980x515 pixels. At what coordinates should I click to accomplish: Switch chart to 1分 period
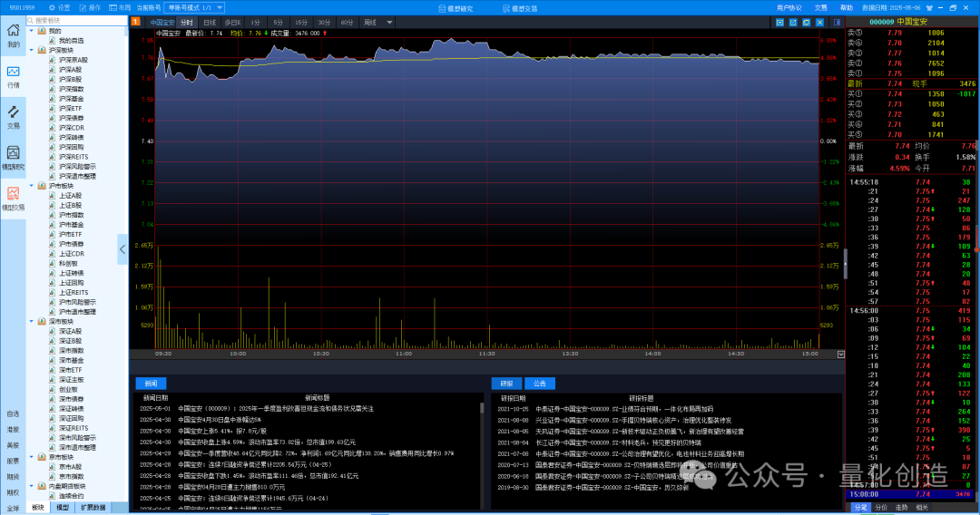[255, 23]
